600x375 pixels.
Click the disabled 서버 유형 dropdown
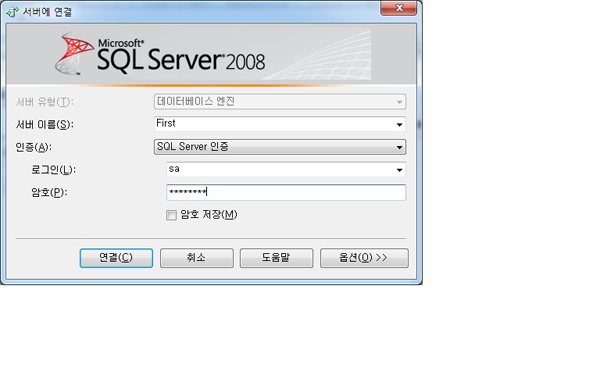tap(280, 102)
